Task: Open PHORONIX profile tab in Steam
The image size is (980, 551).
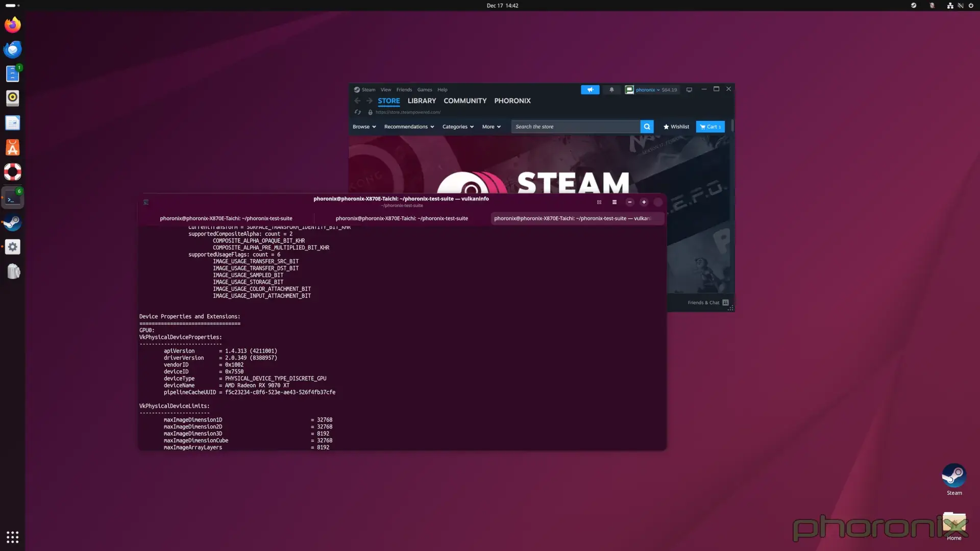Action: 512,101
